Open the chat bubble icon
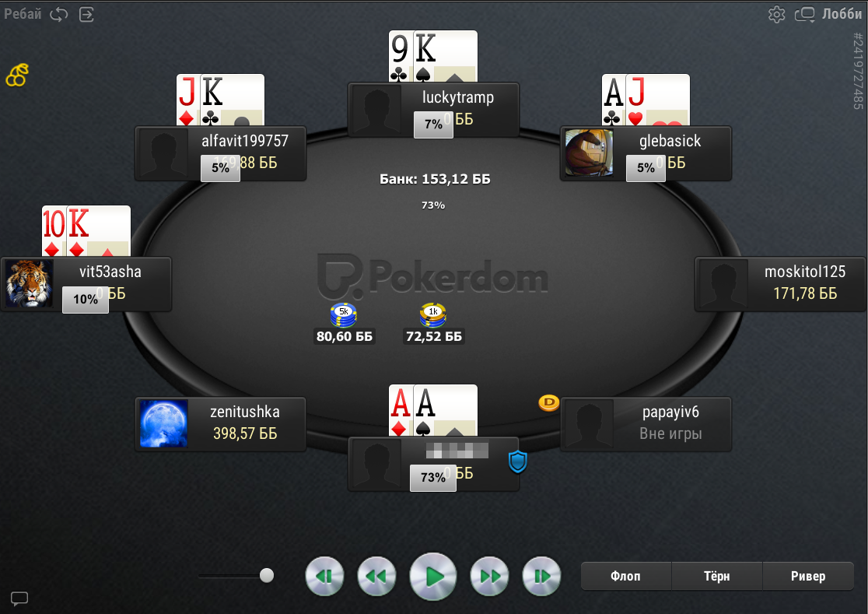The image size is (868, 614). (19, 598)
